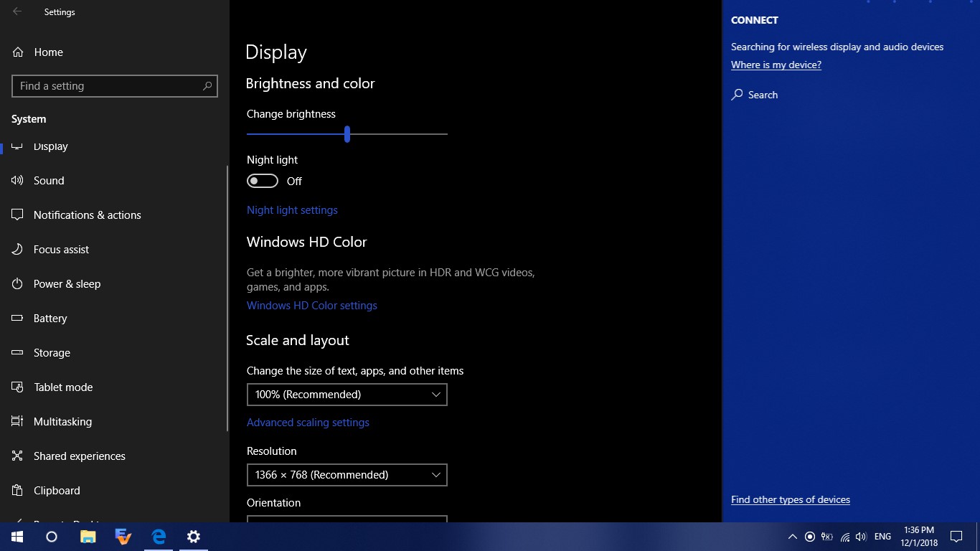Switch ENG input language indicator
This screenshot has width=980, height=551.
[x=883, y=537]
